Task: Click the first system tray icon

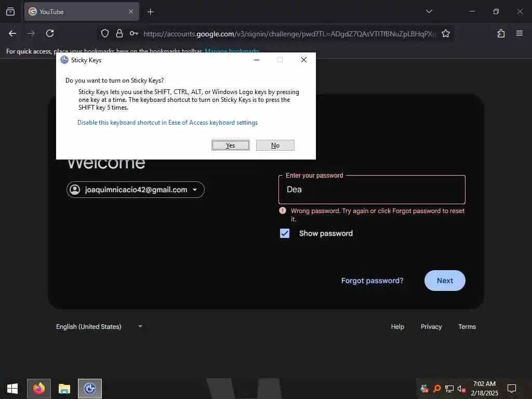Action: (424, 389)
